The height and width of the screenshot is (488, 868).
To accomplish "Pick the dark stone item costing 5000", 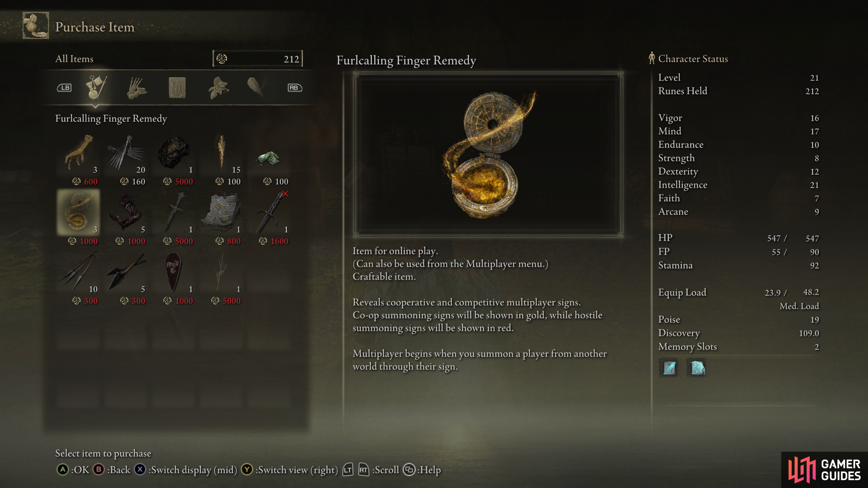I will point(174,159).
